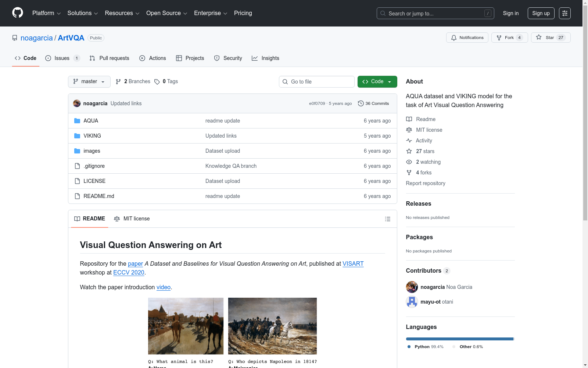This screenshot has height=368, width=588.
Task: Click the tag icon beside 0 Tags
Action: [x=157, y=82]
